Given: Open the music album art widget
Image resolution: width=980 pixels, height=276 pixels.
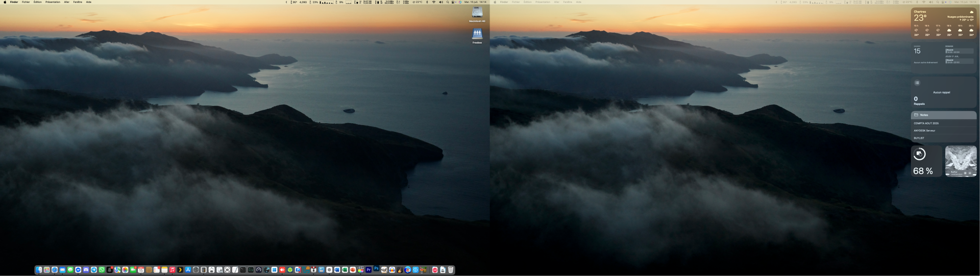Looking at the screenshot, I should pyautogui.click(x=961, y=161).
